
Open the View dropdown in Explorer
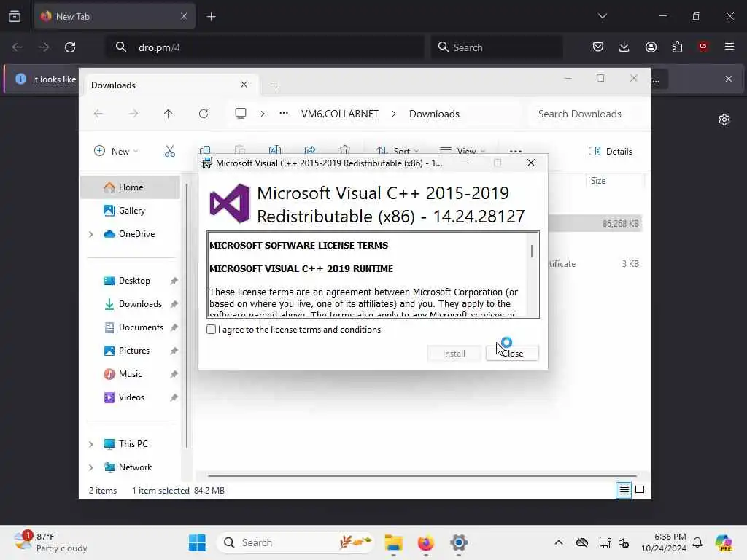pos(462,151)
